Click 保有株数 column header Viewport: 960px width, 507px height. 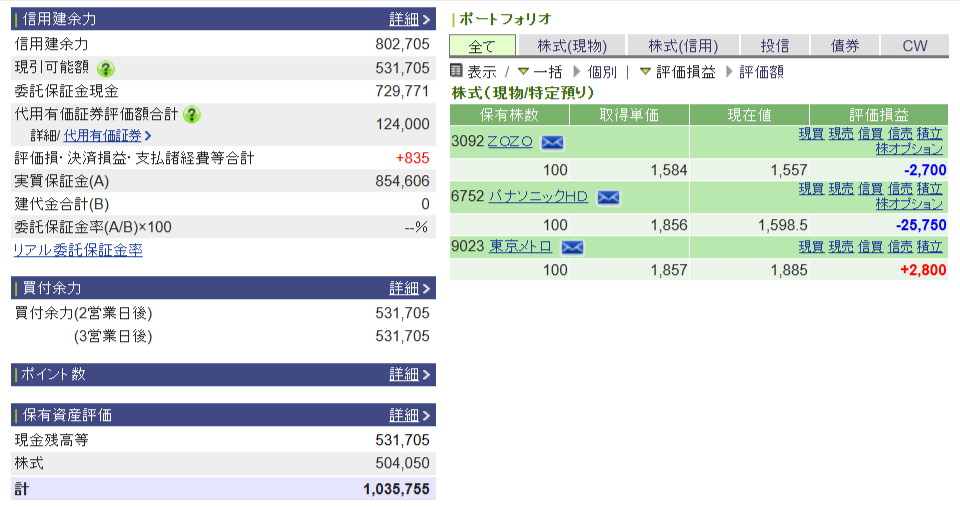pos(509,115)
